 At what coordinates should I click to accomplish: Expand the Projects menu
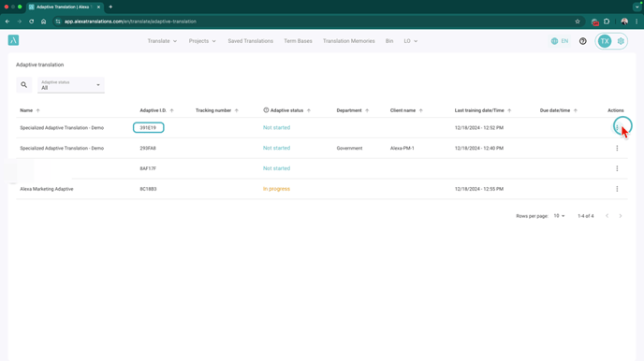202,41
